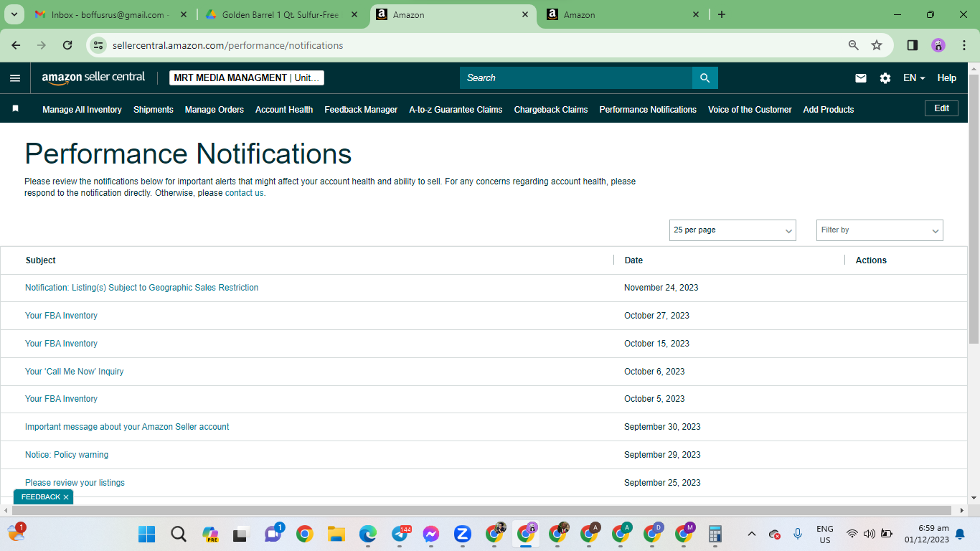Screen dimensions: 980x551
Task: Open Zoom from the taskbar
Action: coord(463,534)
